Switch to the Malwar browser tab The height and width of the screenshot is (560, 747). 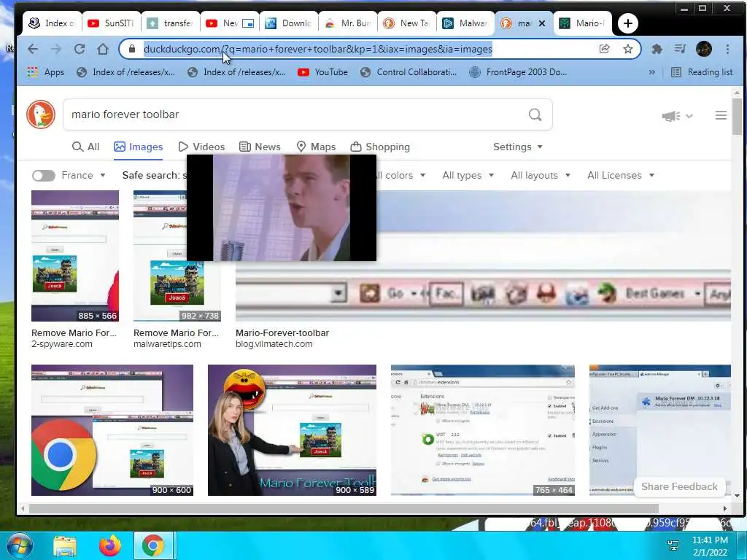click(x=466, y=23)
